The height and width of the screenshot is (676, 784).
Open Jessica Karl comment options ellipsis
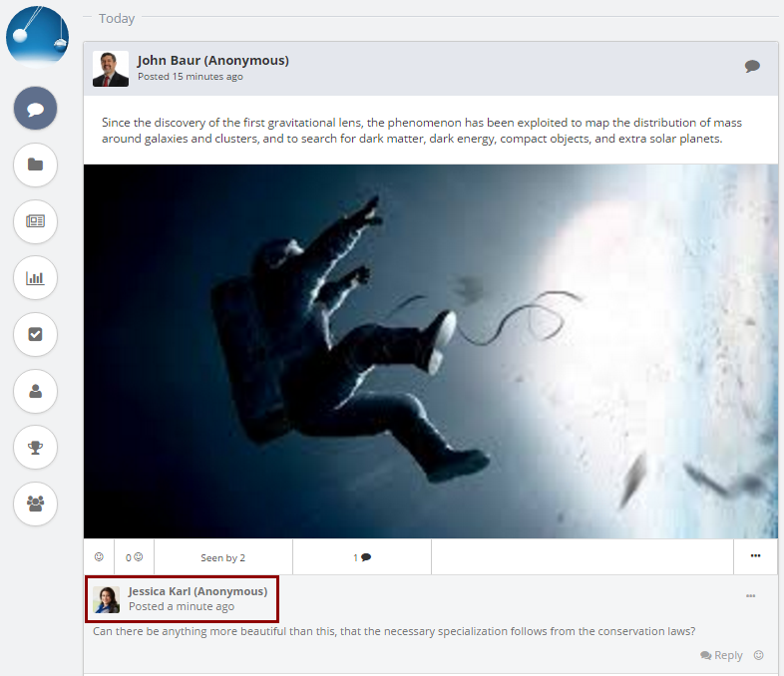750,595
